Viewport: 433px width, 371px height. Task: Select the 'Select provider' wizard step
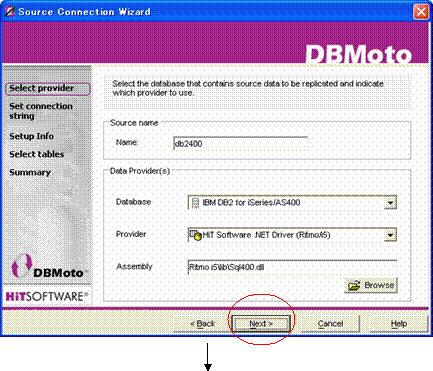tap(48, 88)
